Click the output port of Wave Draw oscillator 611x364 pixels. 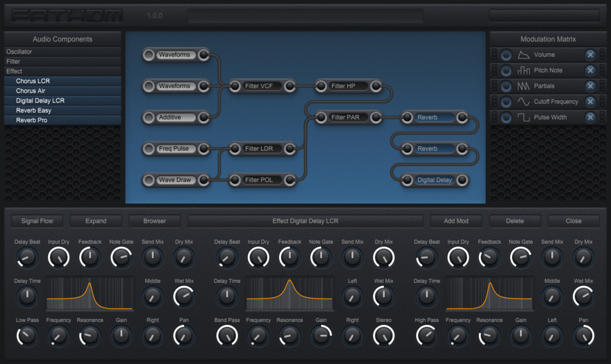click(203, 180)
